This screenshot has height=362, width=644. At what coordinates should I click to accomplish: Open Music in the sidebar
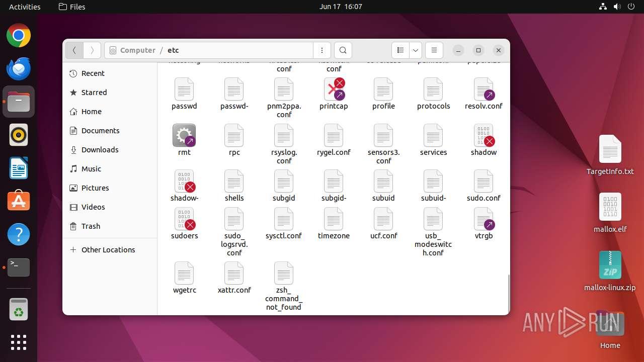[x=110, y=169]
